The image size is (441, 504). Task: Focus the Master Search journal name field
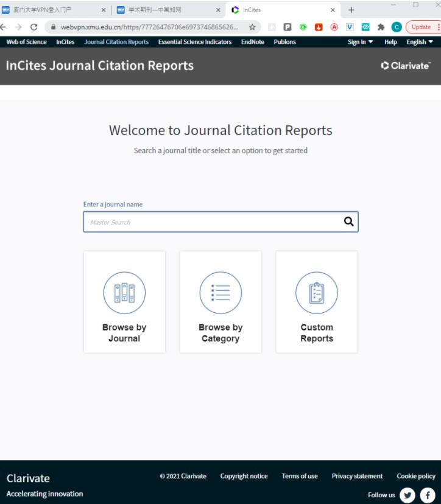[x=220, y=222]
